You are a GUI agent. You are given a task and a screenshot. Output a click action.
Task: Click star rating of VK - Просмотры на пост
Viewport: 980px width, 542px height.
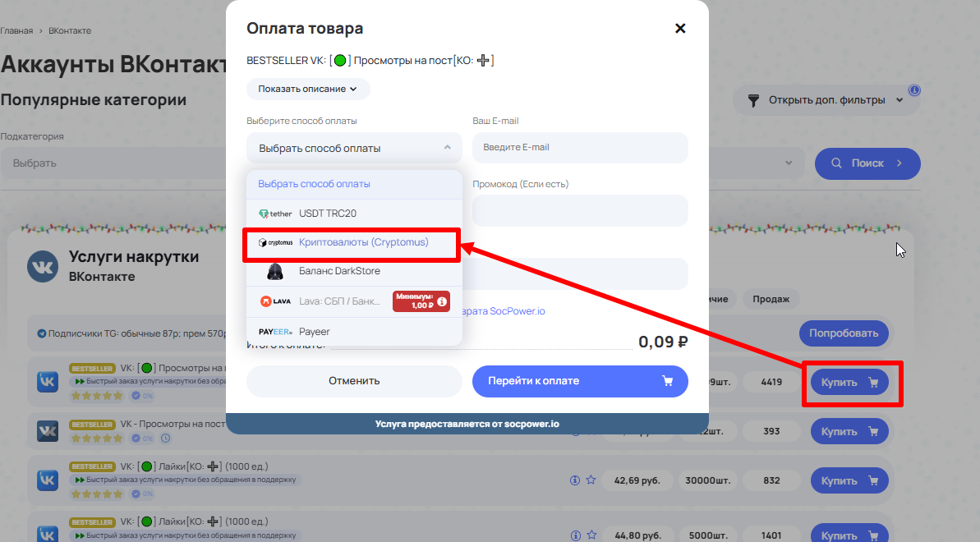click(97, 439)
